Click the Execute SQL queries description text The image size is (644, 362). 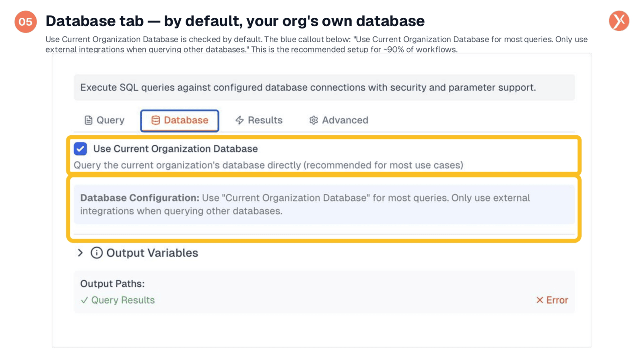[308, 87]
